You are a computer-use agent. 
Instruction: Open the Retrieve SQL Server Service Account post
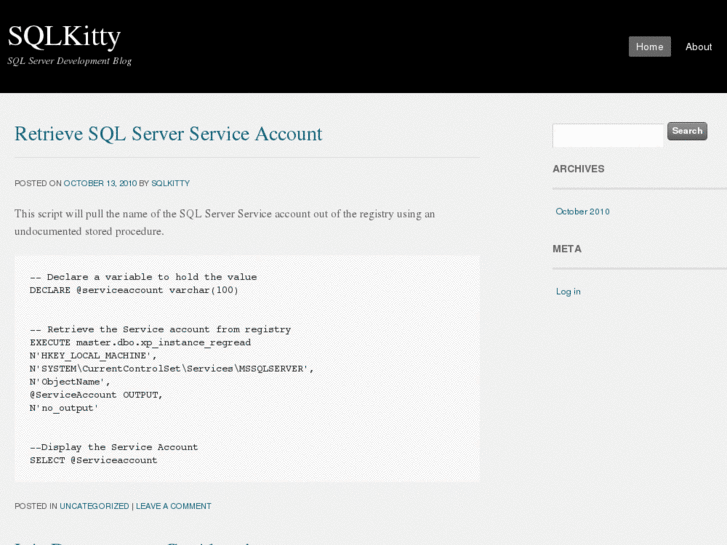pyautogui.click(x=168, y=134)
